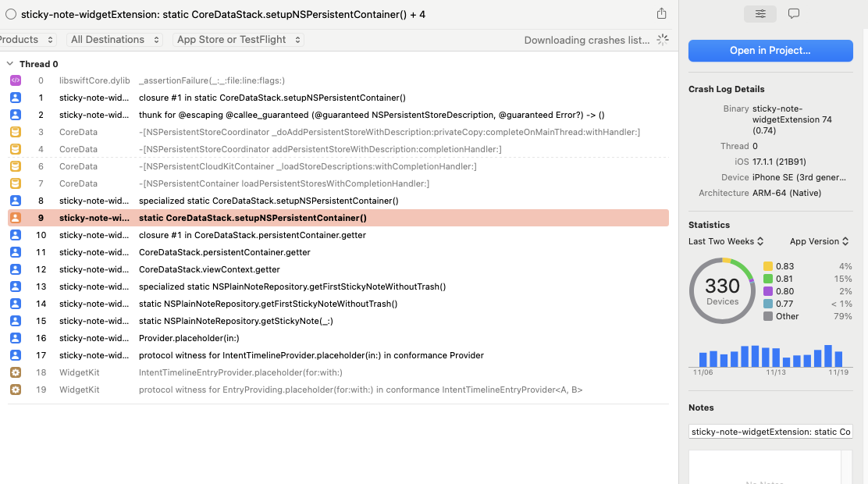Select Provider.placeholder(in:) frame
The image size is (868, 484).
pyautogui.click(x=189, y=338)
